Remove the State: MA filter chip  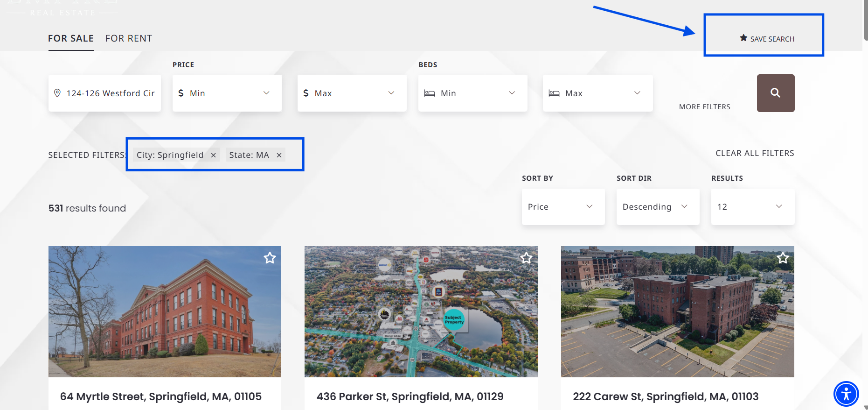pyautogui.click(x=279, y=155)
